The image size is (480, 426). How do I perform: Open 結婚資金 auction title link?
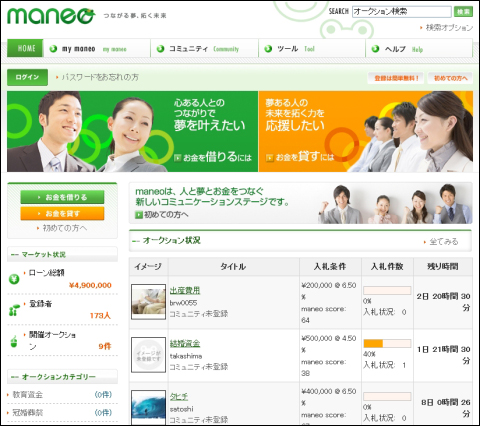185,343
